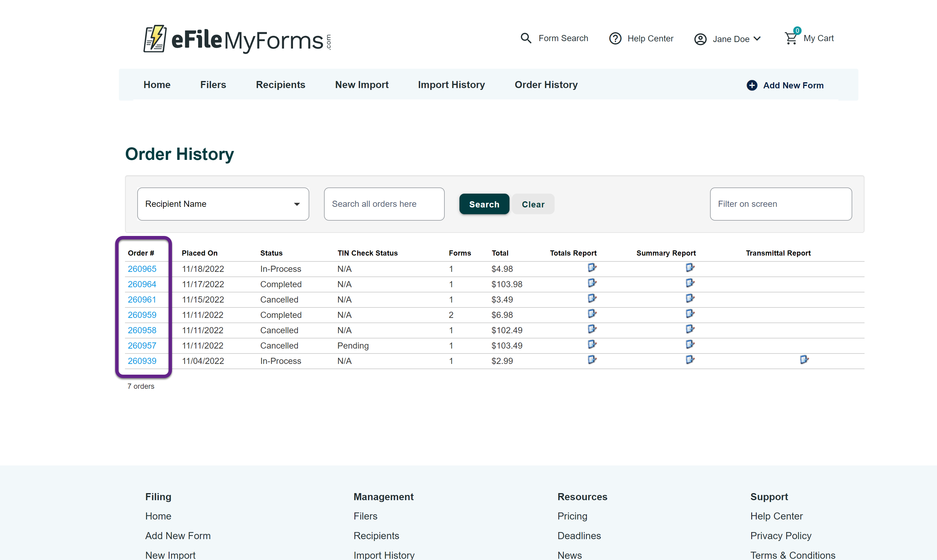Go to the Import History tab

pyautogui.click(x=451, y=85)
